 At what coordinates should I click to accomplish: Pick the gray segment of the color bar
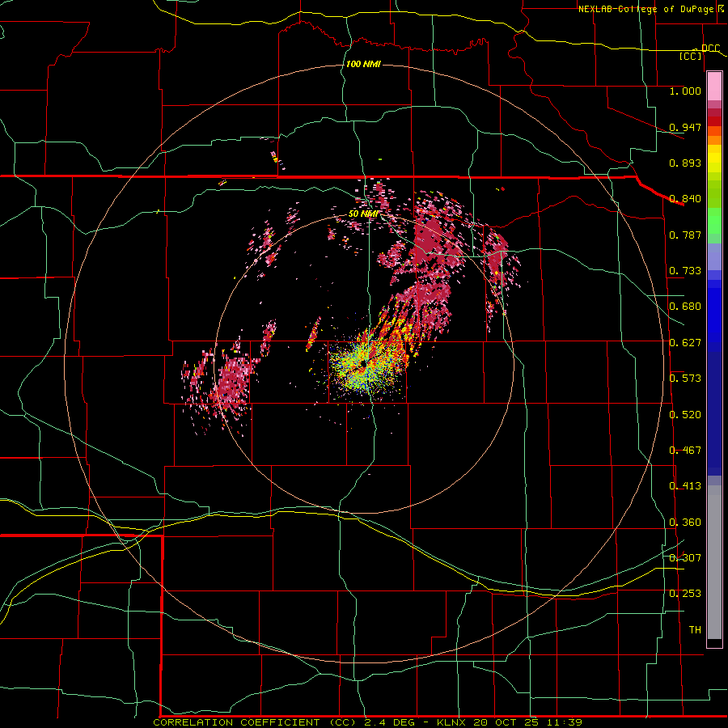(714, 562)
